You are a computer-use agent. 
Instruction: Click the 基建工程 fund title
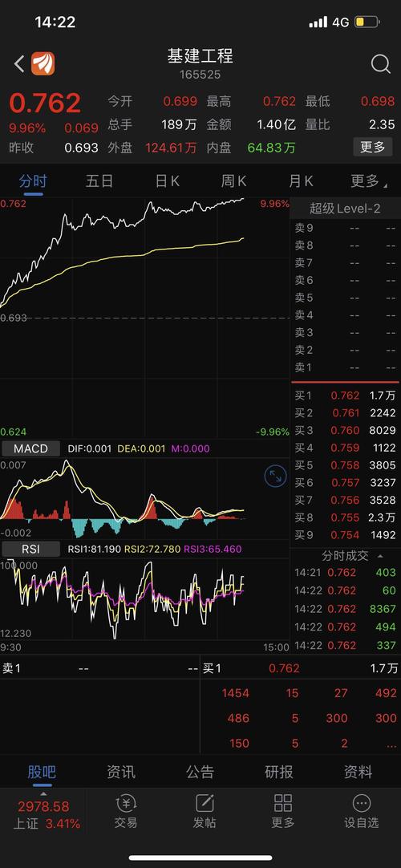(x=200, y=56)
